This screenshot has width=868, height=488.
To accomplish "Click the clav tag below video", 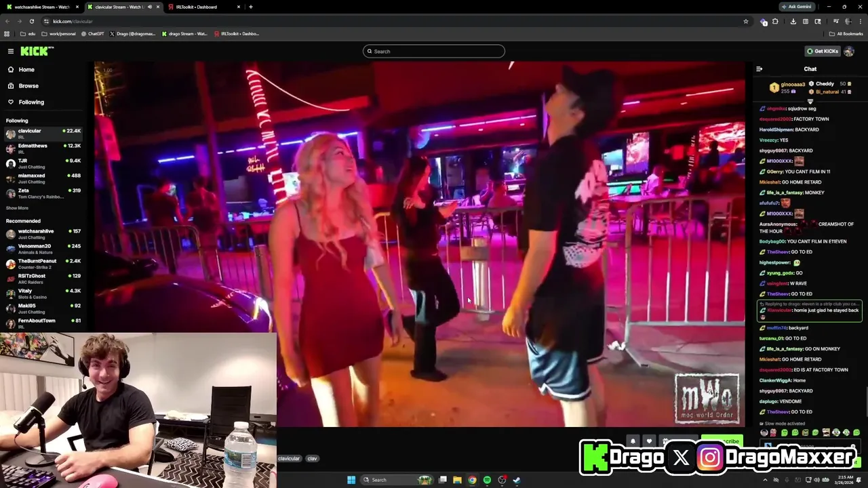I will 312,458.
